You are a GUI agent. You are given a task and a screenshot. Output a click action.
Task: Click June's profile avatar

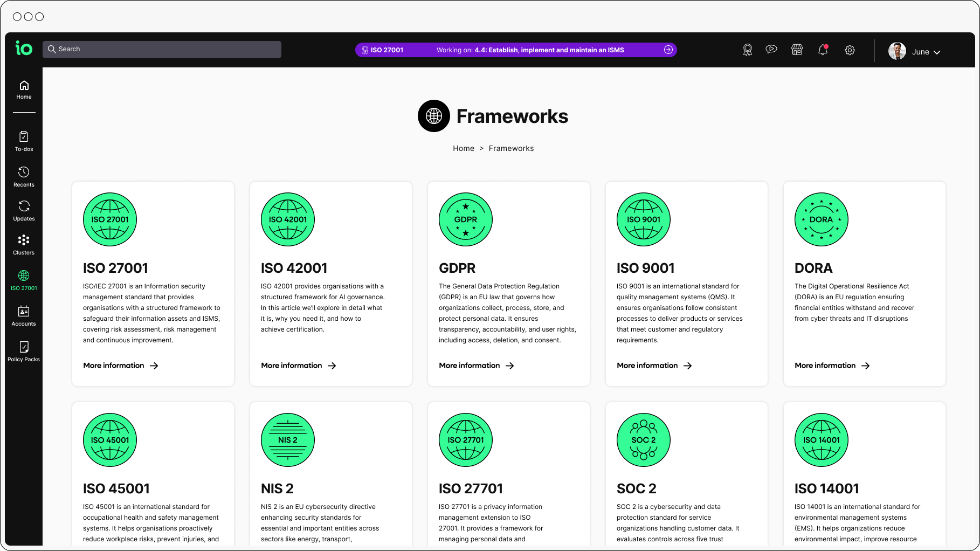point(897,51)
